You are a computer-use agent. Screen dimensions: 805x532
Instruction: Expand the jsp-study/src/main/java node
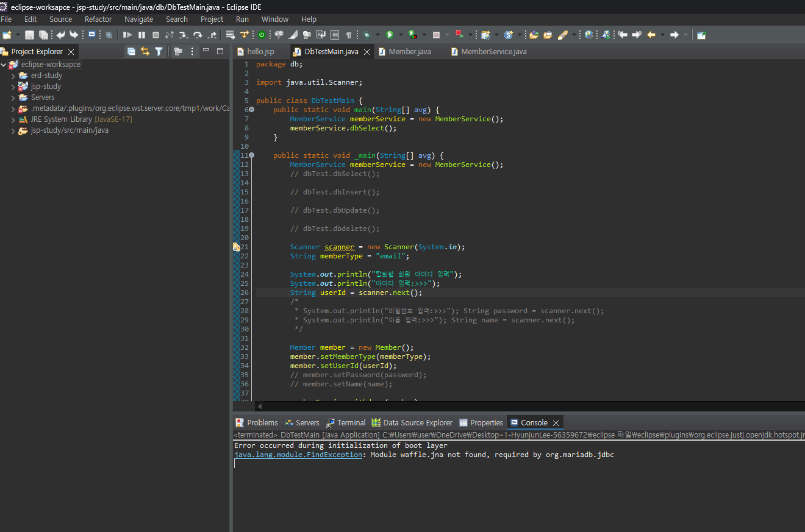(13, 130)
